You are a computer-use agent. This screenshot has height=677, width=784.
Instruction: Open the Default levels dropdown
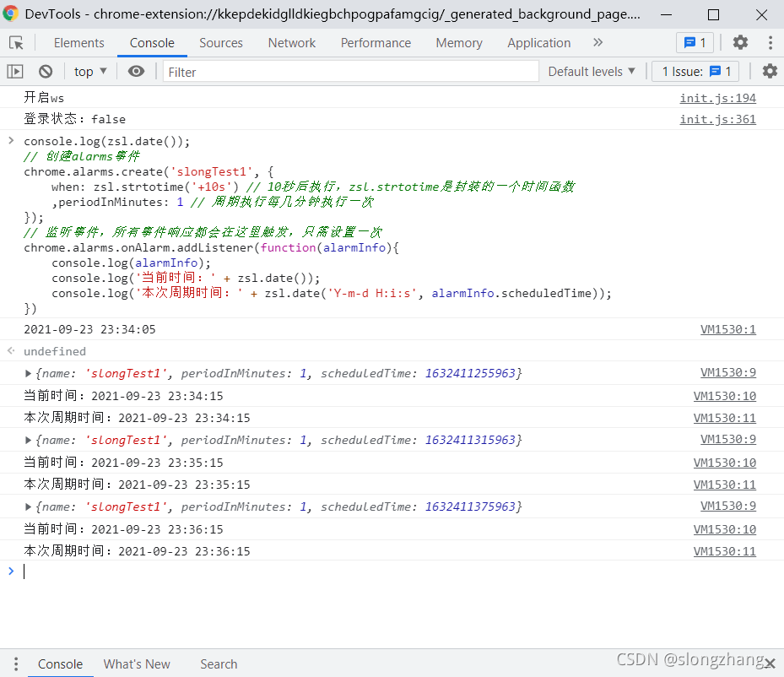point(592,72)
